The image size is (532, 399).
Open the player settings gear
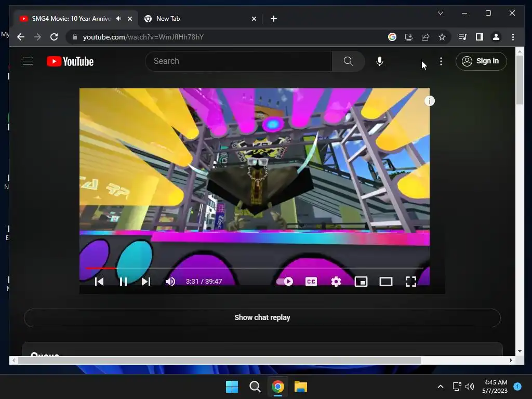pos(336,281)
